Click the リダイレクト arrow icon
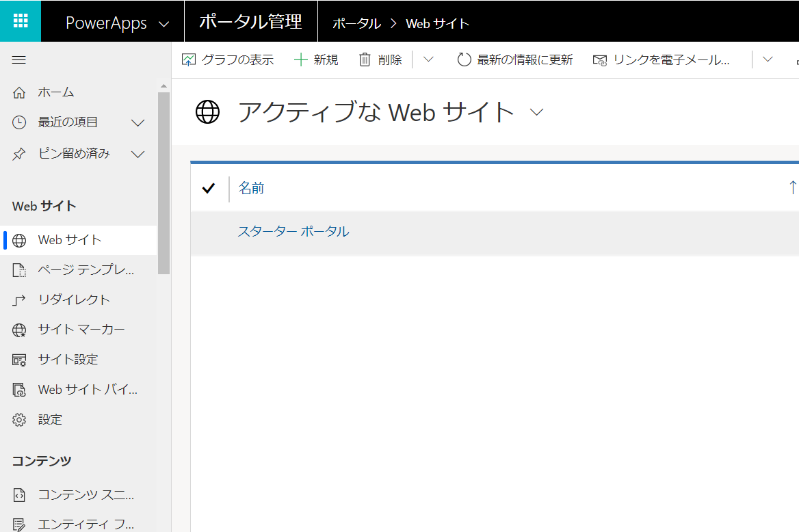The height and width of the screenshot is (532, 799). (x=19, y=300)
